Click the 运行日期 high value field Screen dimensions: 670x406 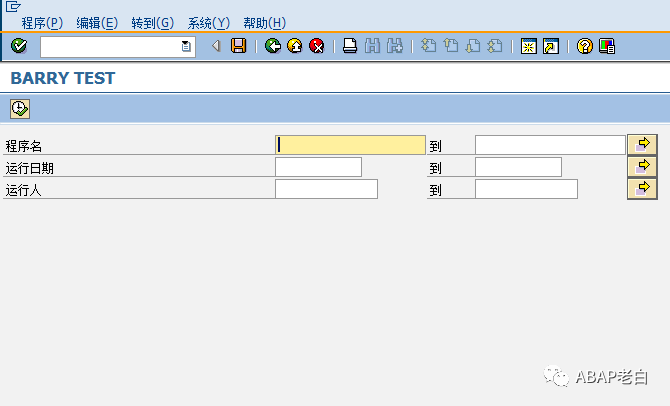coord(518,167)
